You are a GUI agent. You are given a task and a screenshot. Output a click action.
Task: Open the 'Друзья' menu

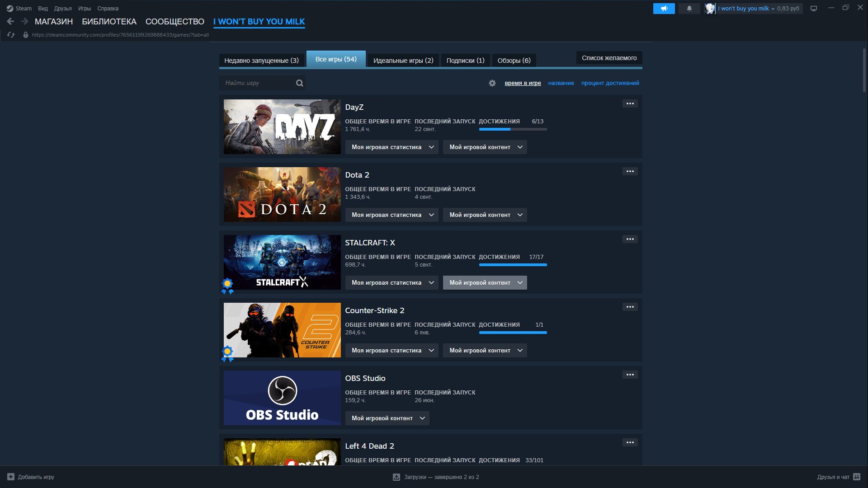click(63, 9)
